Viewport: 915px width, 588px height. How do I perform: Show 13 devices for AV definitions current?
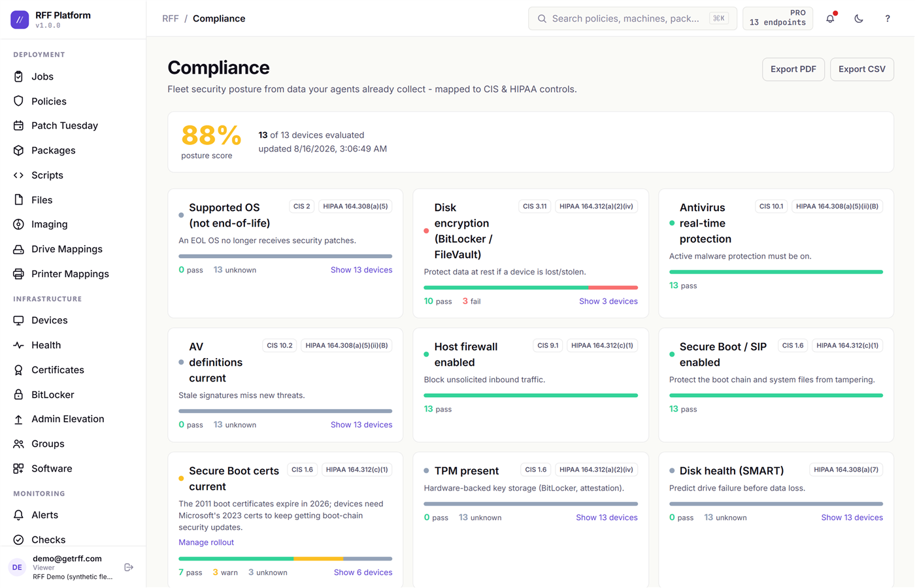tap(361, 425)
